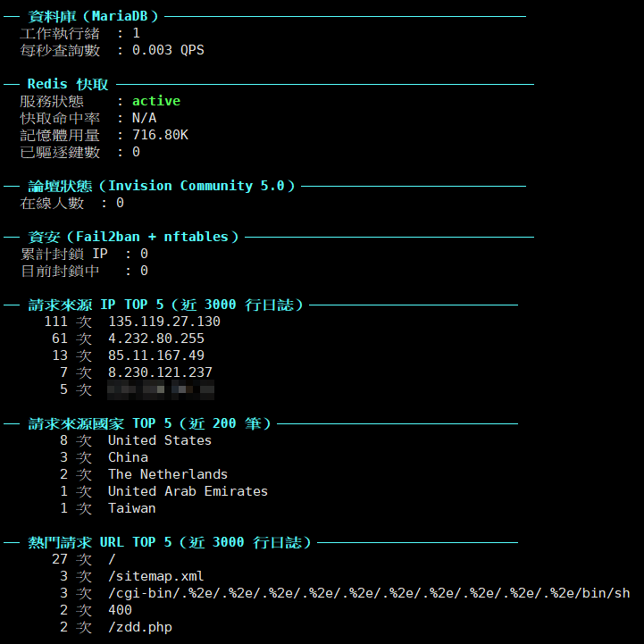Screen dimensions: 644x644
Task: Select the United Arab Emirates entry
Action: pos(188,491)
